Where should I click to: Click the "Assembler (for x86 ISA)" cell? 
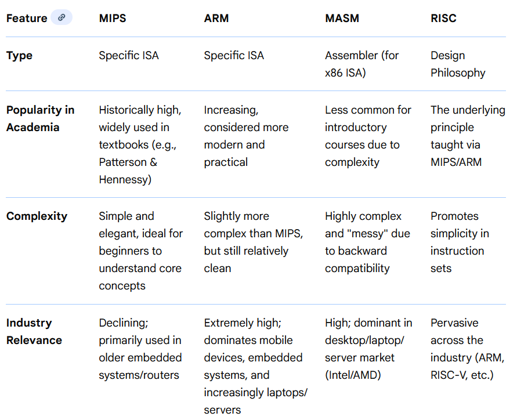pos(362,64)
